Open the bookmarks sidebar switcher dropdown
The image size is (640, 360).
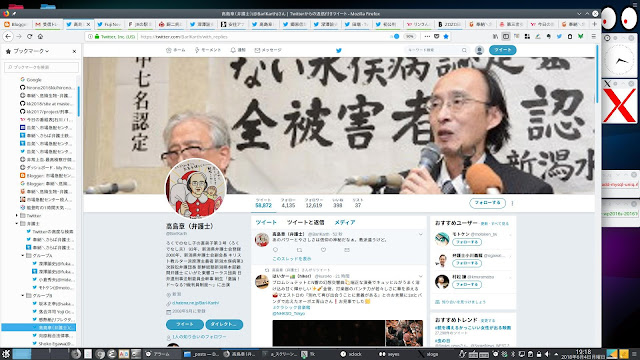click(31, 51)
